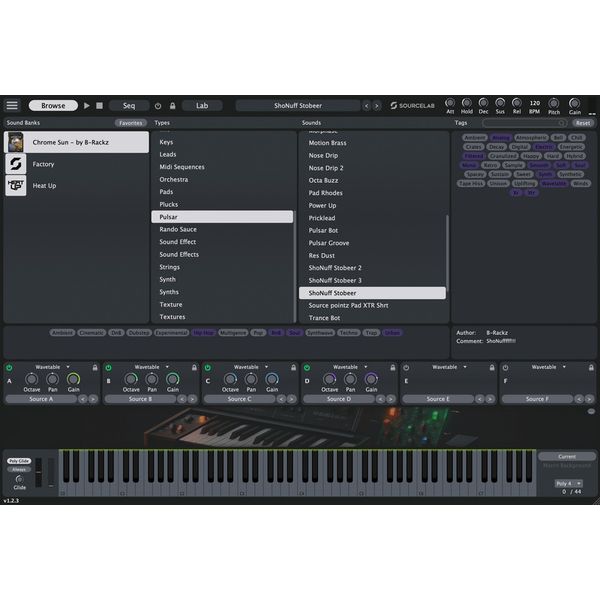Viewport: 600px width, 600px height.
Task: Switch to the Seq tab
Action: [129, 106]
